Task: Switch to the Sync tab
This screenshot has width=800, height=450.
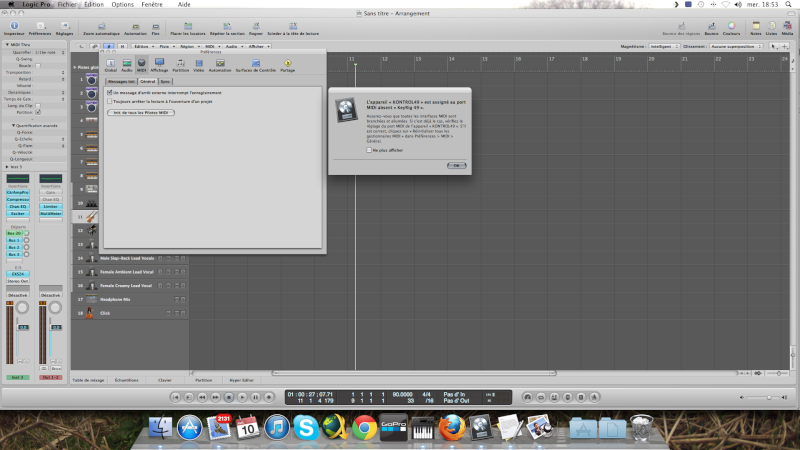Action: (x=165, y=80)
